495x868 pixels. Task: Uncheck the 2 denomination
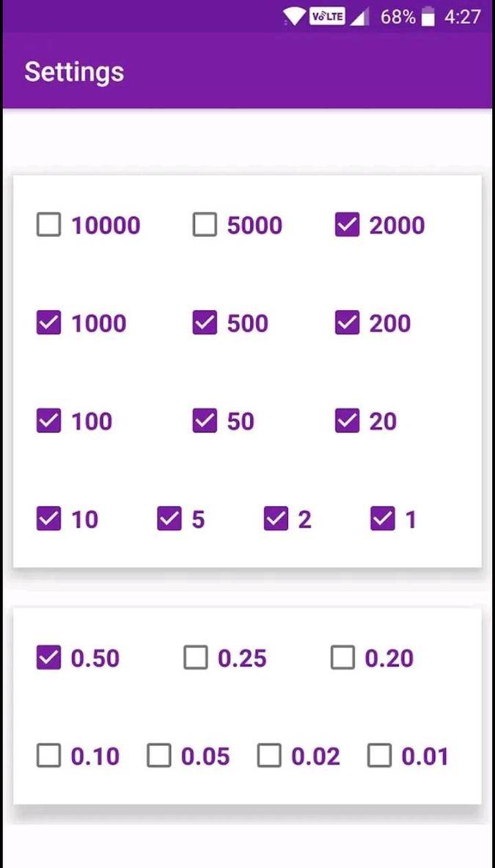276,519
